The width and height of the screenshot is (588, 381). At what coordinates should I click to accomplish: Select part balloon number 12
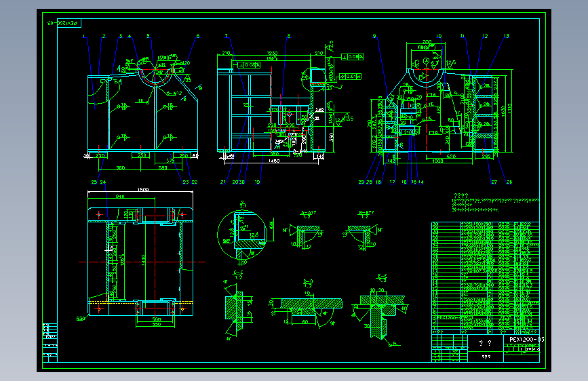[485, 37]
